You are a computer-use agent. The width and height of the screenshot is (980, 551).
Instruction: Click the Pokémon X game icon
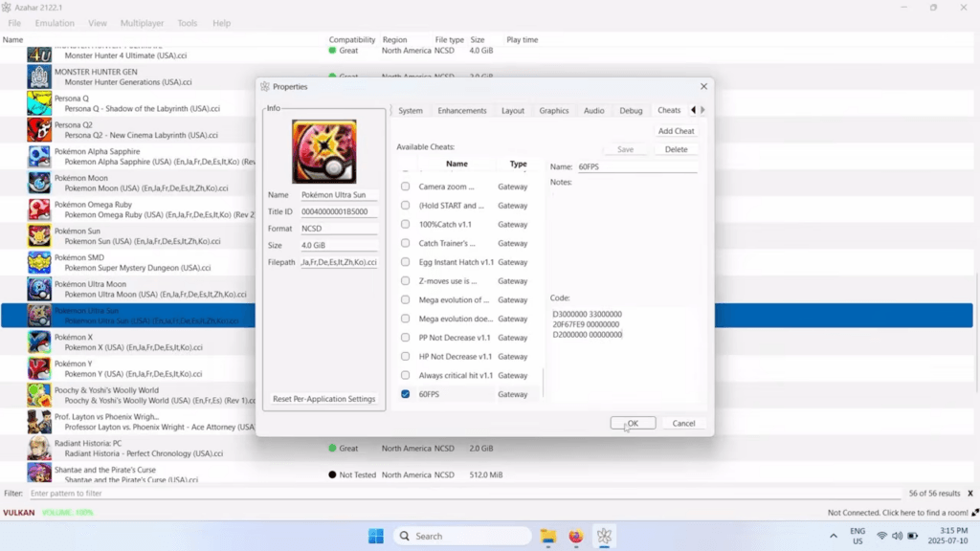coord(38,342)
